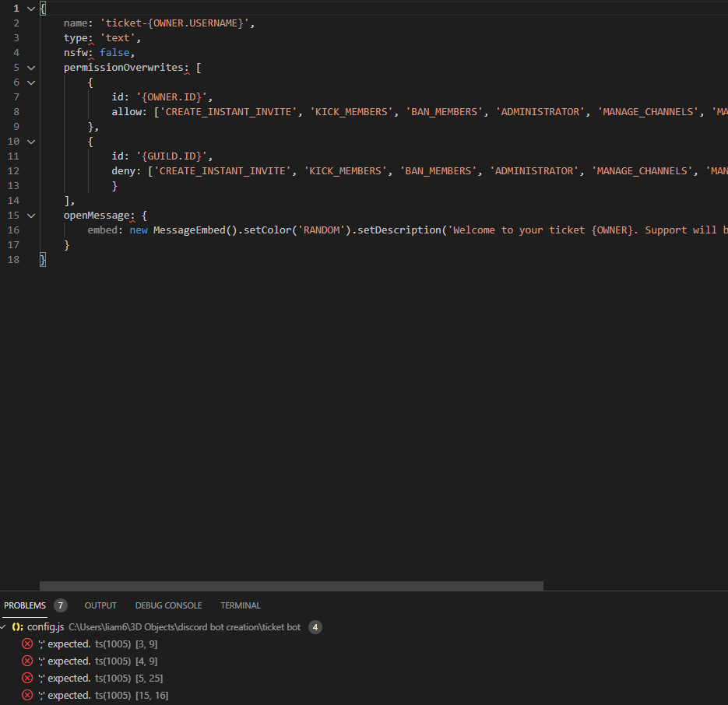Image resolution: width=728 pixels, height=705 pixels.
Task: Click the horizontal scrollbar below the code
Action: [290, 585]
